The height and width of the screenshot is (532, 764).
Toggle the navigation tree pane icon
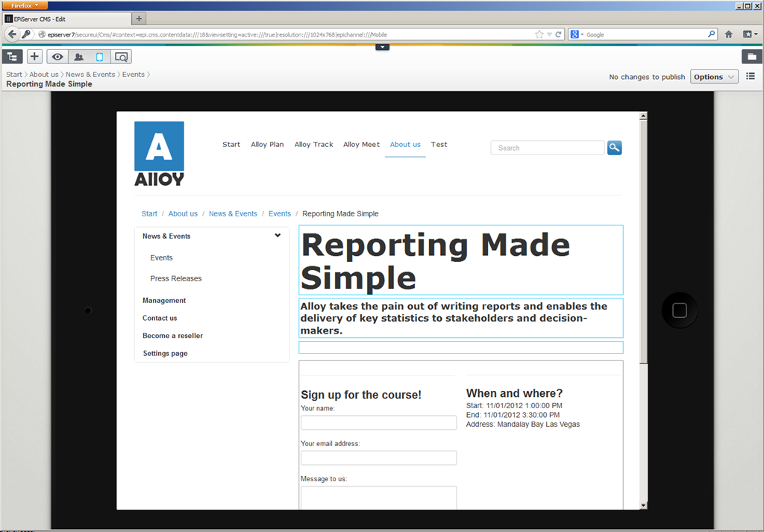pyautogui.click(x=13, y=57)
